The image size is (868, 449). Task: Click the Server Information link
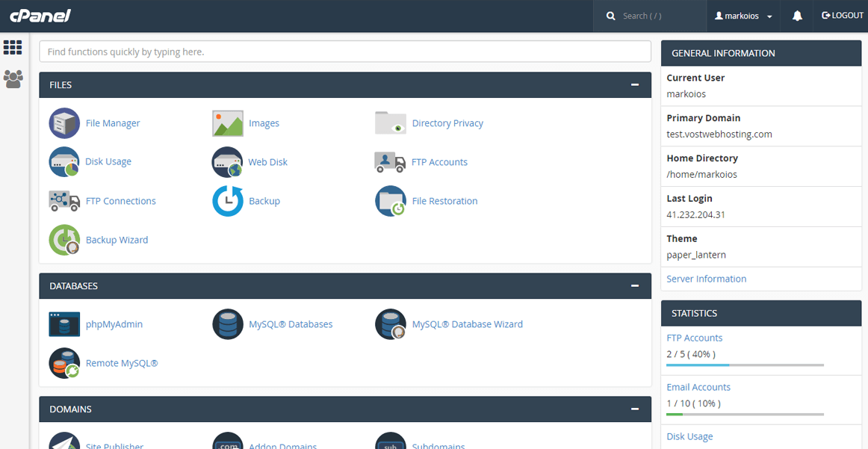point(707,279)
